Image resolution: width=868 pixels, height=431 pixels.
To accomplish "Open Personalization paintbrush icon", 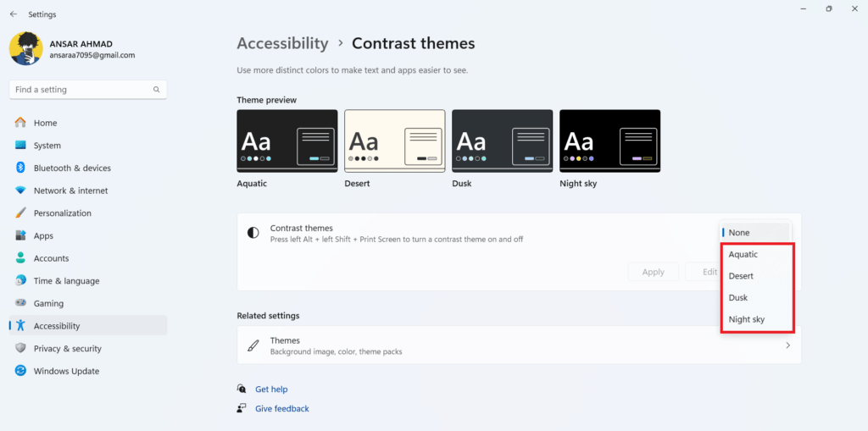I will coord(20,213).
